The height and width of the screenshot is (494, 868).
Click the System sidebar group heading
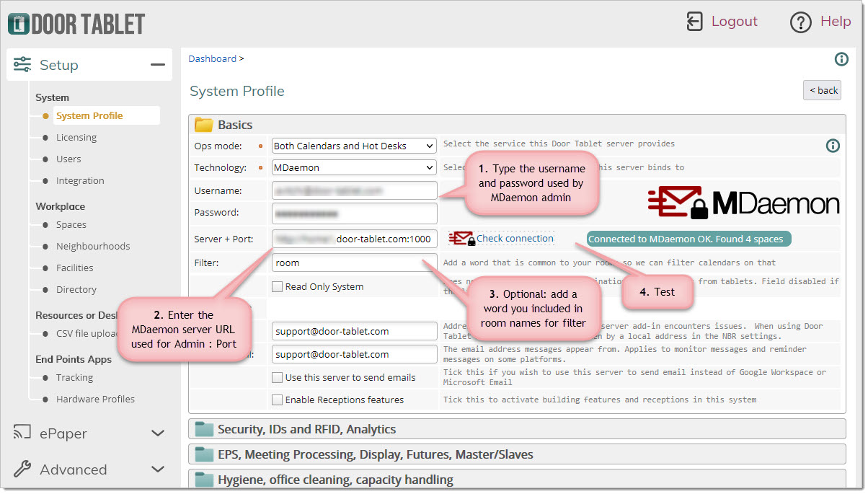tap(53, 97)
